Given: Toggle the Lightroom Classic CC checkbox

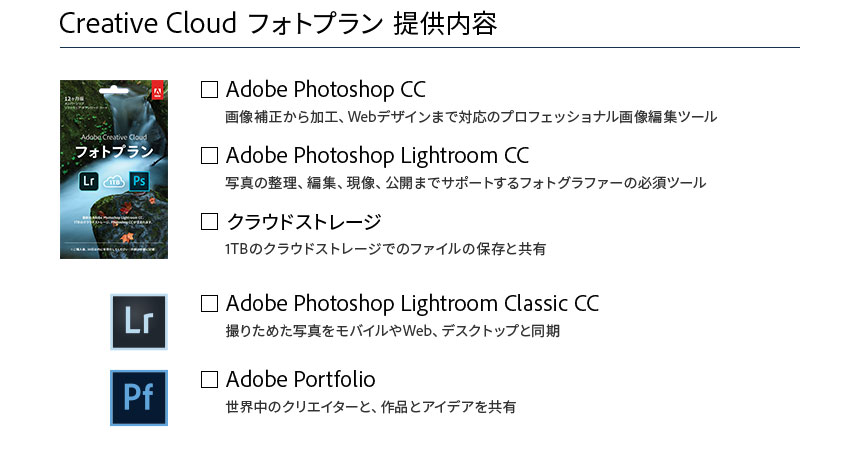Looking at the screenshot, I should (x=209, y=302).
